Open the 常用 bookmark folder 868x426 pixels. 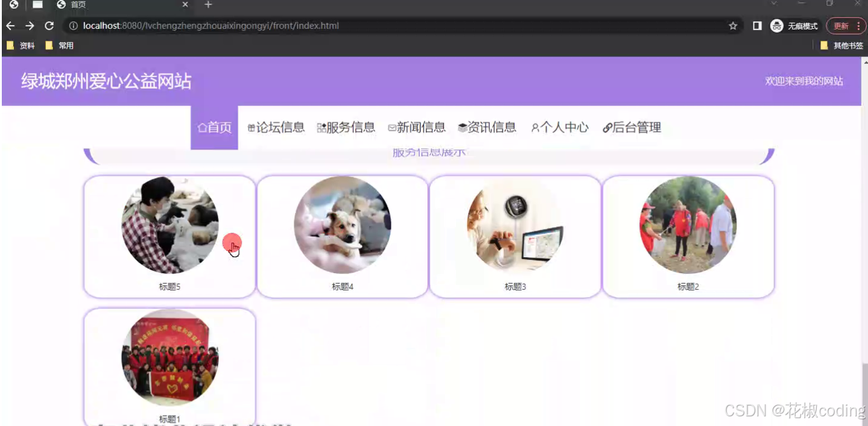click(x=60, y=45)
